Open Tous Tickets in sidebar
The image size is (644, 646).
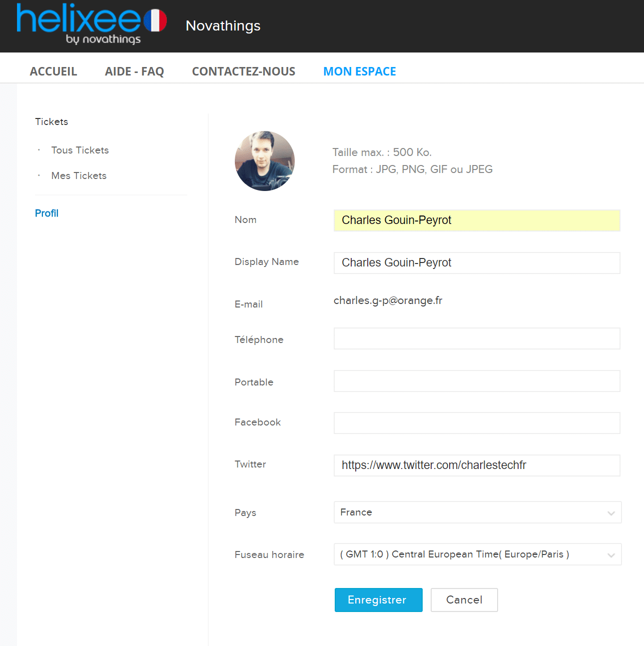click(x=80, y=150)
